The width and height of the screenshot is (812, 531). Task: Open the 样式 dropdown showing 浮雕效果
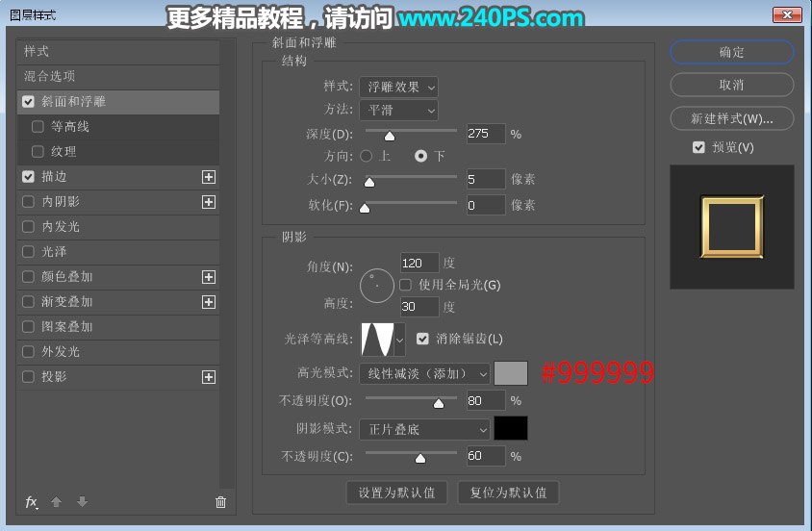[x=398, y=87]
